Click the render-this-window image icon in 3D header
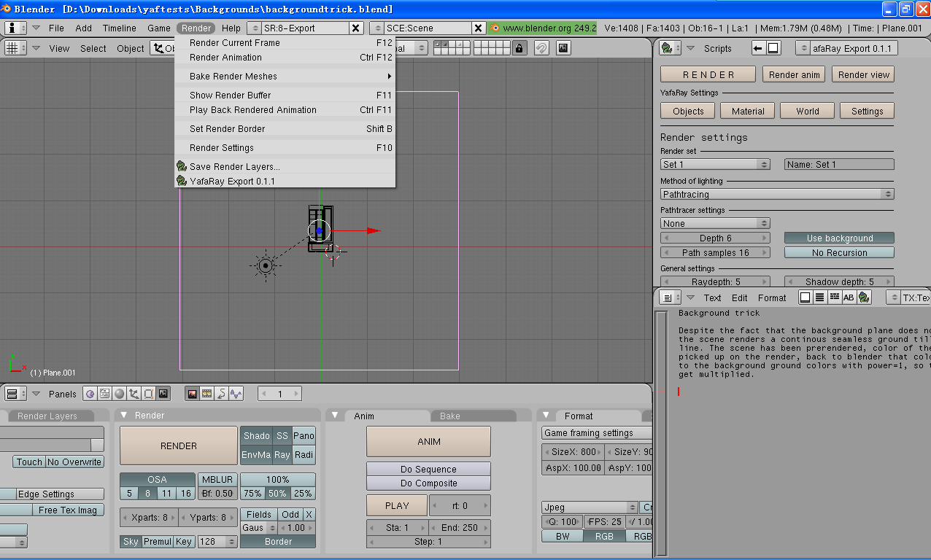This screenshot has height=560, width=931. [x=563, y=48]
